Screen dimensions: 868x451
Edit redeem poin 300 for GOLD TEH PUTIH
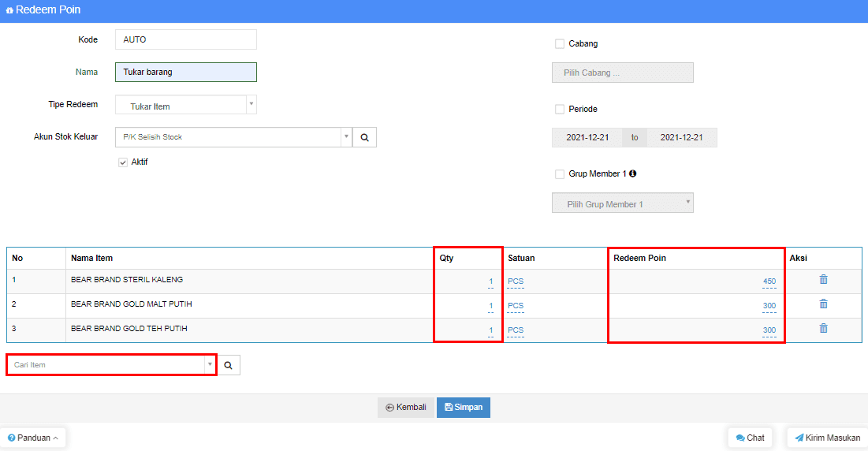click(769, 330)
